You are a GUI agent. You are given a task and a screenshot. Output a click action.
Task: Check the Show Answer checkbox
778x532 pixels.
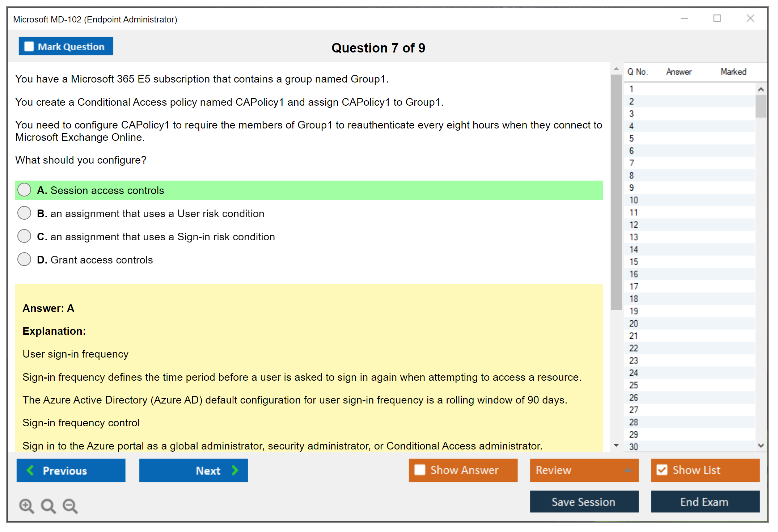(x=420, y=470)
